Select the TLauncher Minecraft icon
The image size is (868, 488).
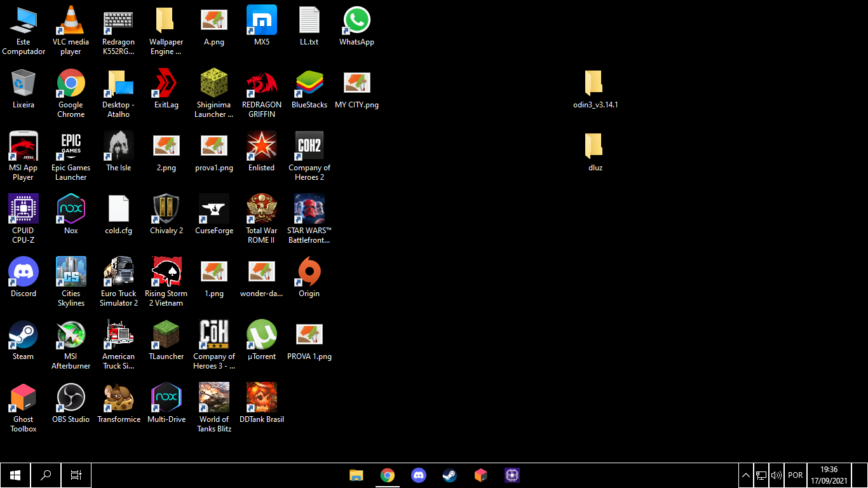[x=166, y=340]
